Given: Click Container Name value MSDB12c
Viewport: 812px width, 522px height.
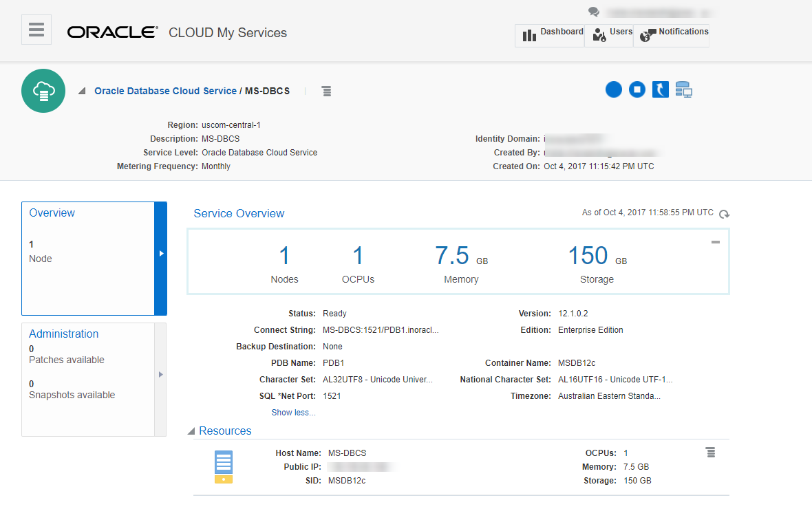Looking at the screenshot, I should coord(577,363).
